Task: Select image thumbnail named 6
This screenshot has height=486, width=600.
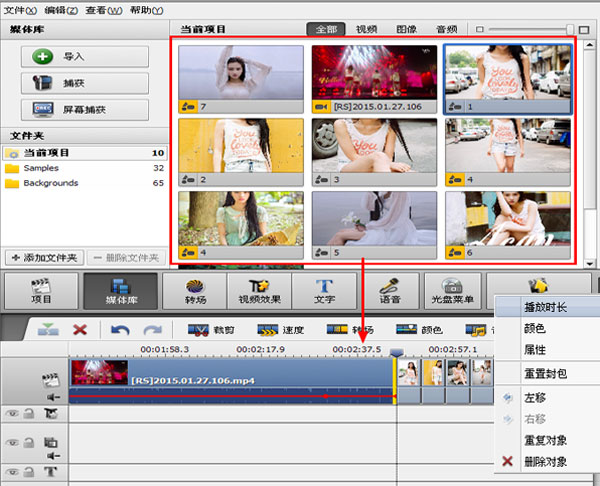Action: [508, 225]
